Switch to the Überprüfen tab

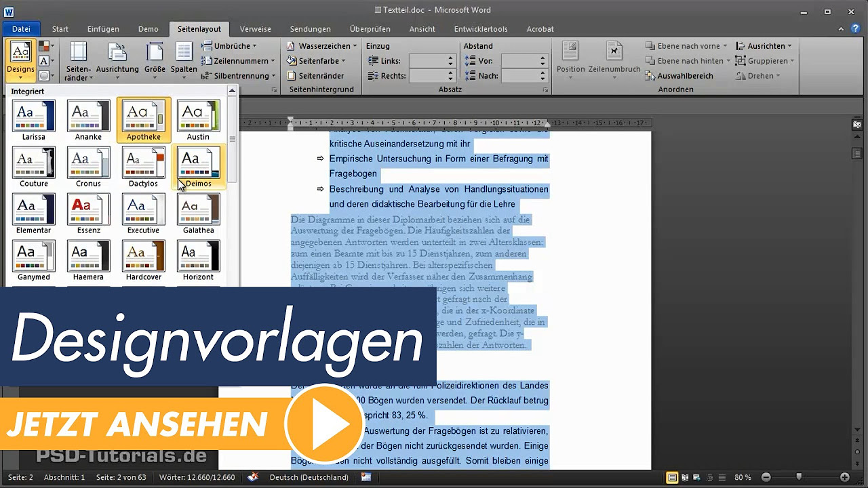coord(370,29)
